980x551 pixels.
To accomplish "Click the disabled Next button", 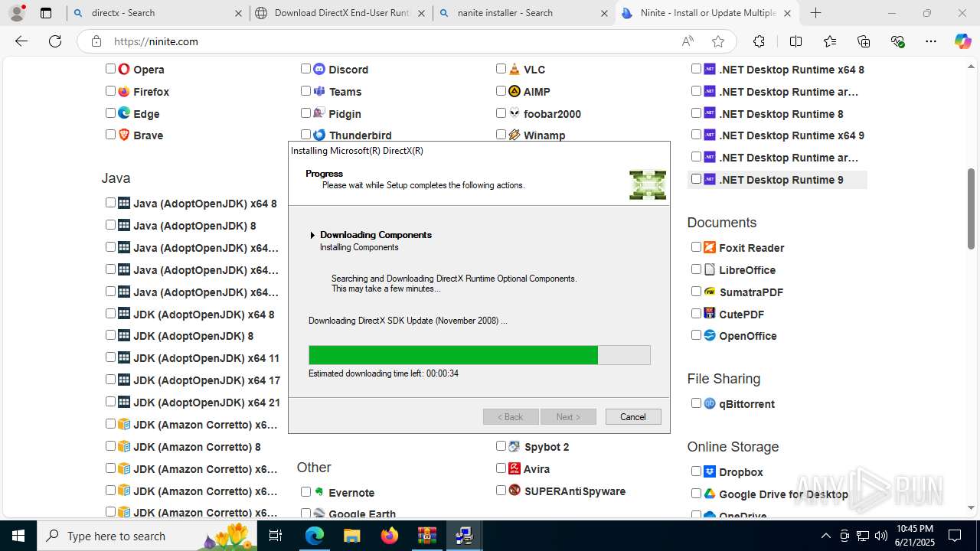I will click(x=568, y=416).
